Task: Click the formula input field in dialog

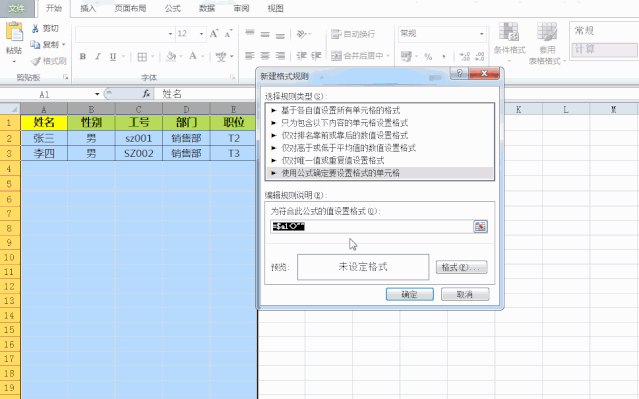Action: click(x=372, y=227)
